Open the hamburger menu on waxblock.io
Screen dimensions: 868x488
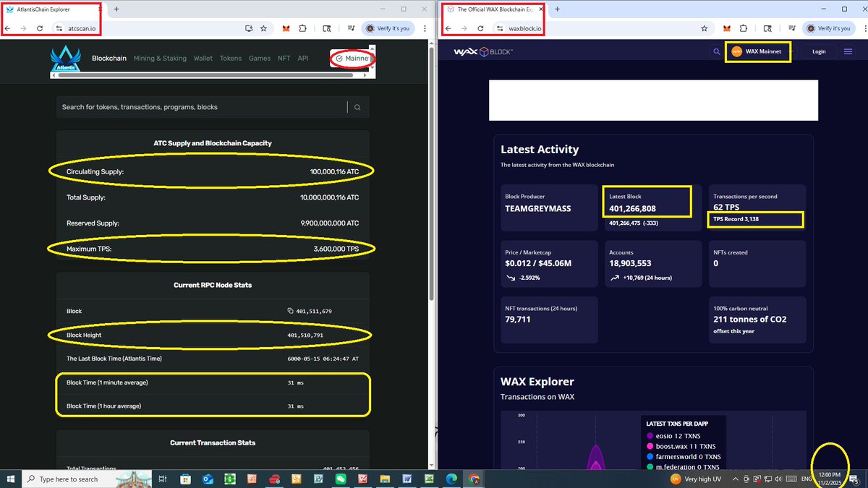click(x=848, y=51)
